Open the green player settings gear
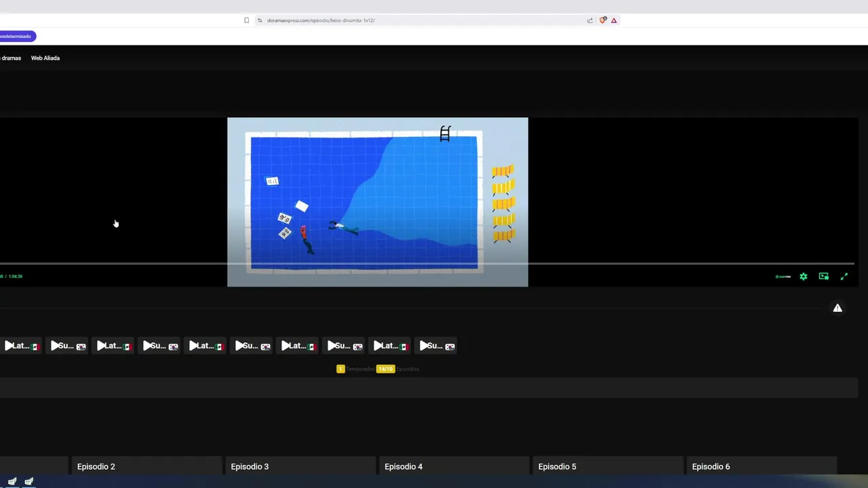 click(x=804, y=277)
